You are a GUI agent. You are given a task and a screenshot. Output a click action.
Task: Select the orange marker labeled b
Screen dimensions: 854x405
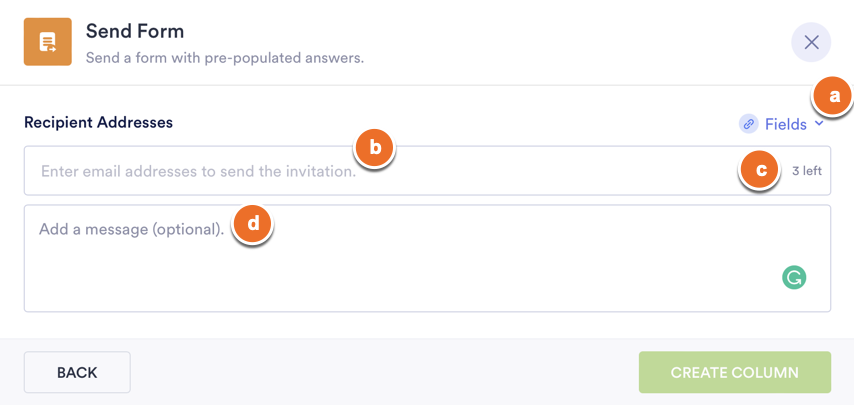[376, 148]
